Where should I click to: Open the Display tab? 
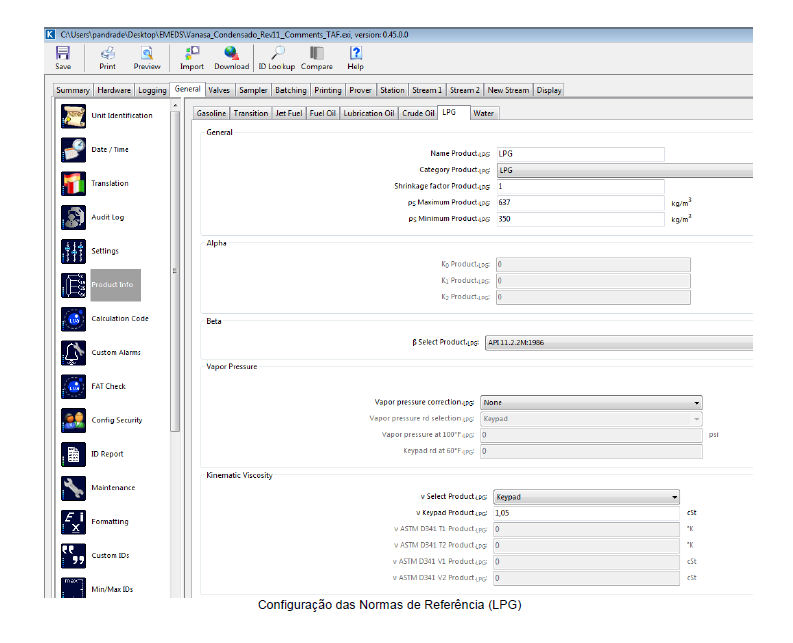point(549,90)
